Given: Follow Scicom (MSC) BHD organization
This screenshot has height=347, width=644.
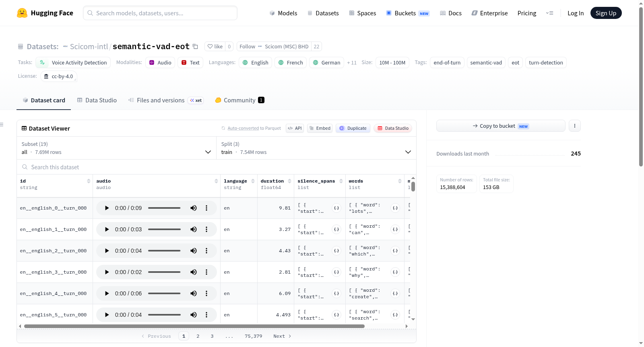Looking at the screenshot, I should (x=274, y=46).
